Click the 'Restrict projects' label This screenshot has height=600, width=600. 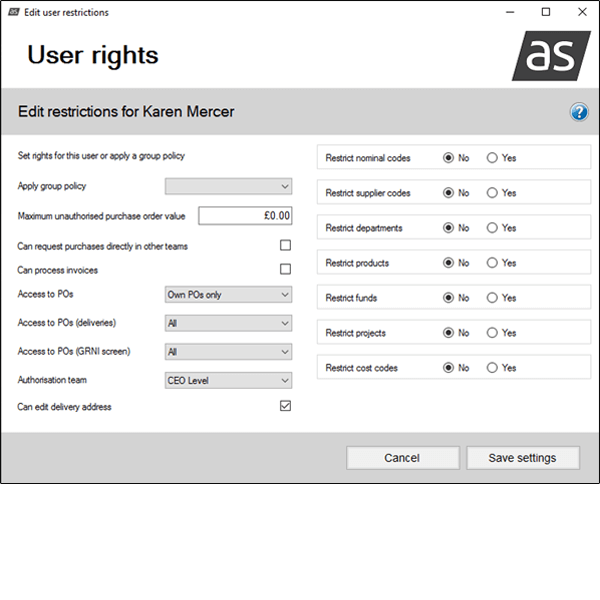[355, 333]
